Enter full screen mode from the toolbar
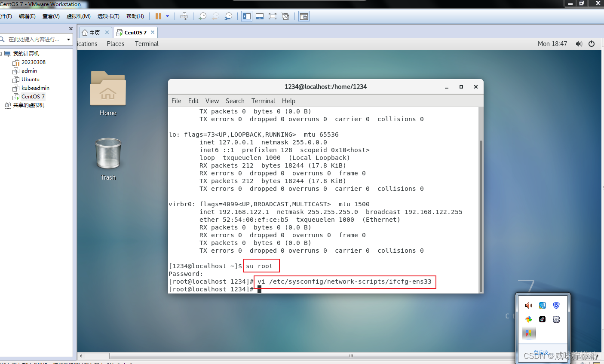 272,16
